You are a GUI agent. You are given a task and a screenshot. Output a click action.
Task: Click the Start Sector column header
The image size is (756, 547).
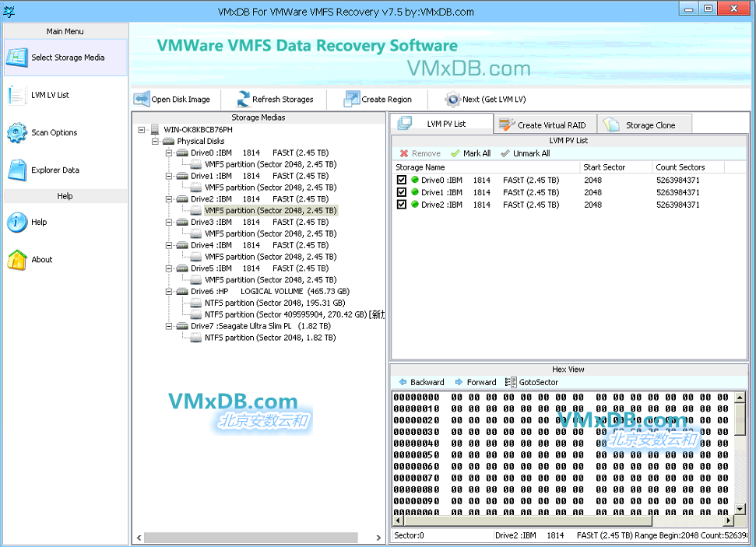[616, 167]
